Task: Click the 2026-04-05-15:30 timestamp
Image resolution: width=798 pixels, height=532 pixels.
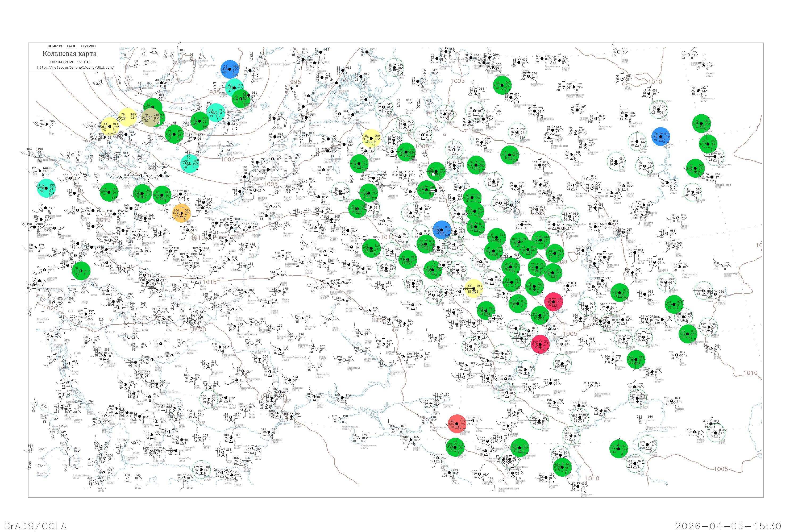Action: click(728, 526)
